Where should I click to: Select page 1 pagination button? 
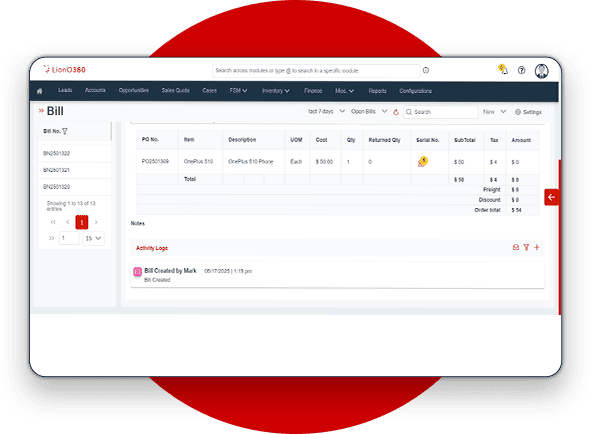pos(82,222)
